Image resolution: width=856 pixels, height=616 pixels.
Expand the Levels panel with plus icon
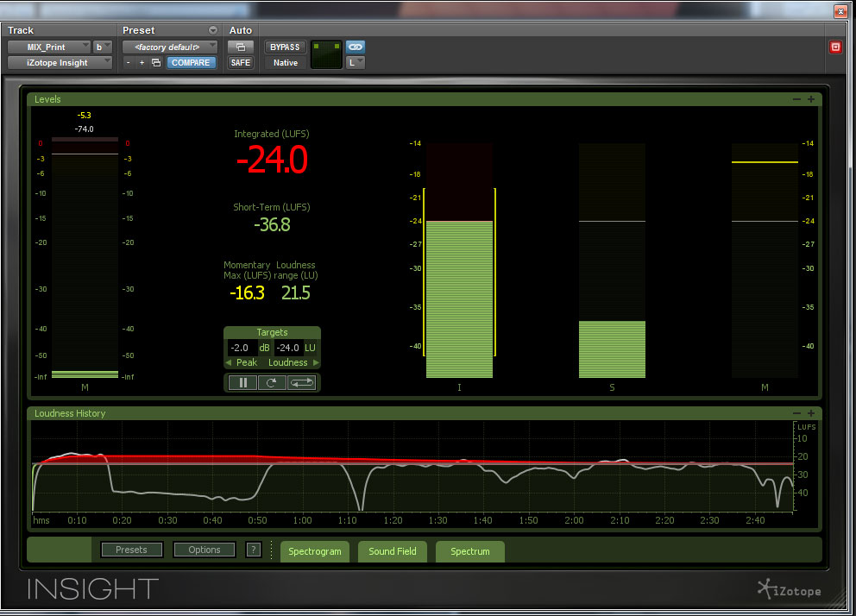[810, 99]
